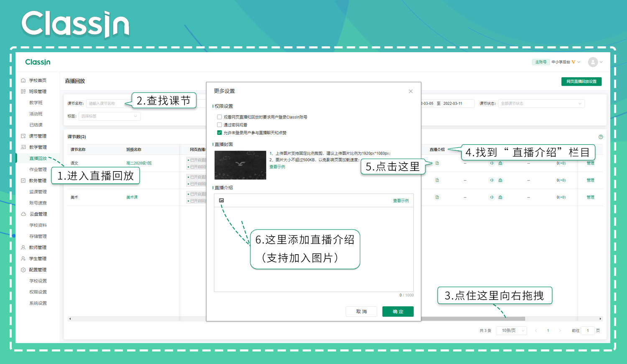This screenshot has width=627, height=364.
Task: Open the 课节状态 dropdown
Action: click(541, 104)
